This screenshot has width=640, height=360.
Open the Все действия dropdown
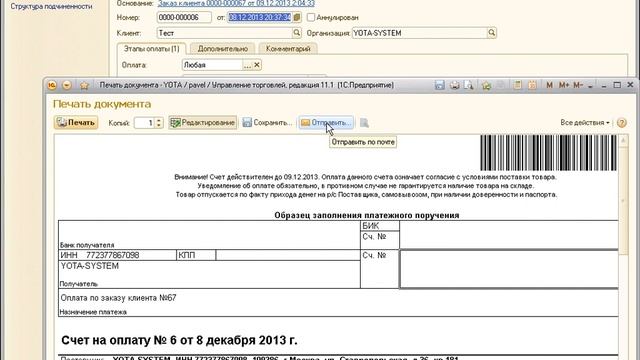pyautogui.click(x=584, y=122)
